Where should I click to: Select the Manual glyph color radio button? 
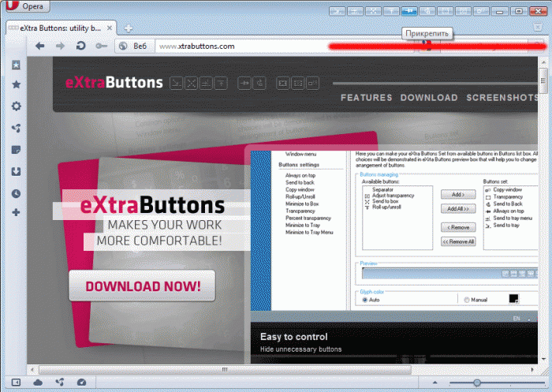[467, 300]
